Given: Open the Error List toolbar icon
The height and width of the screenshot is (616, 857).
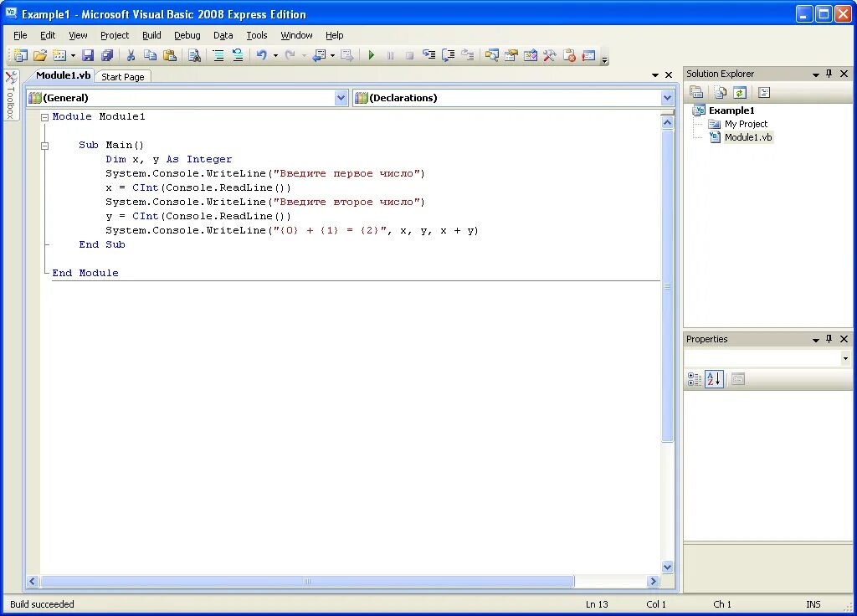Looking at the screenshot, I should [569, 55].
